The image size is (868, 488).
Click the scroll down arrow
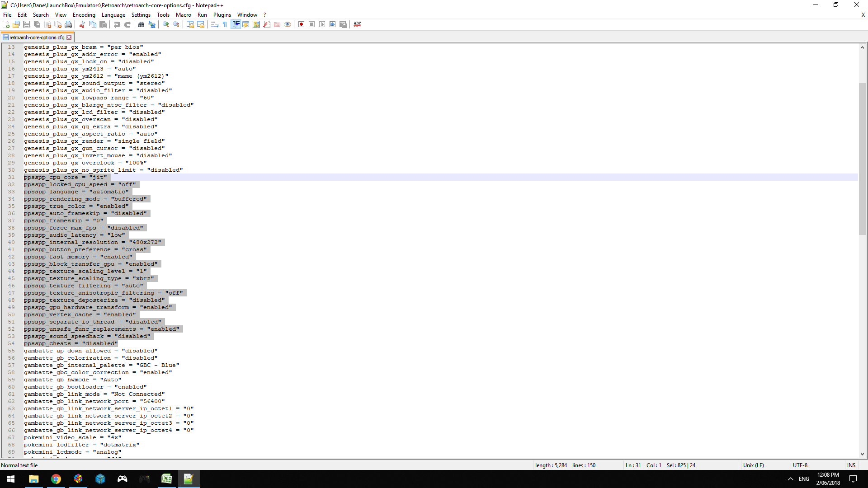pos(862,454)
